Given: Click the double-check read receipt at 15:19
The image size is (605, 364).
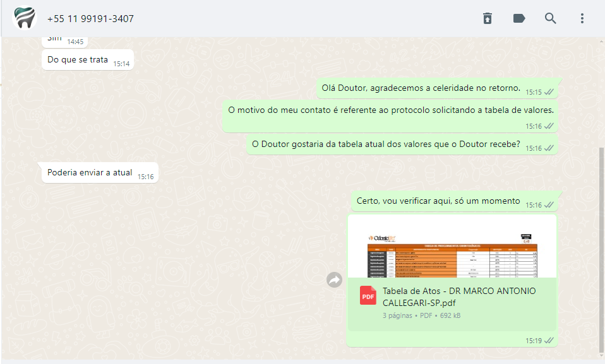Looking at the screenshot, I should pyautogui.click(x=549, y=341).
